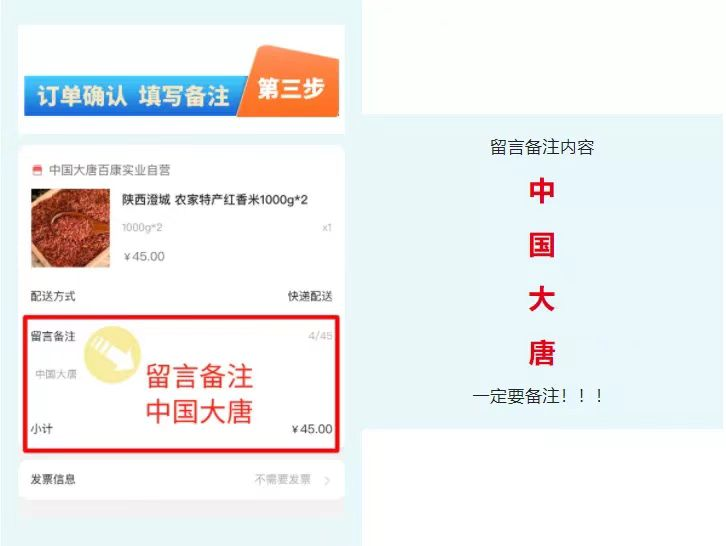
Task: Tap the 4/45 character counter
Action: [320, 336]
